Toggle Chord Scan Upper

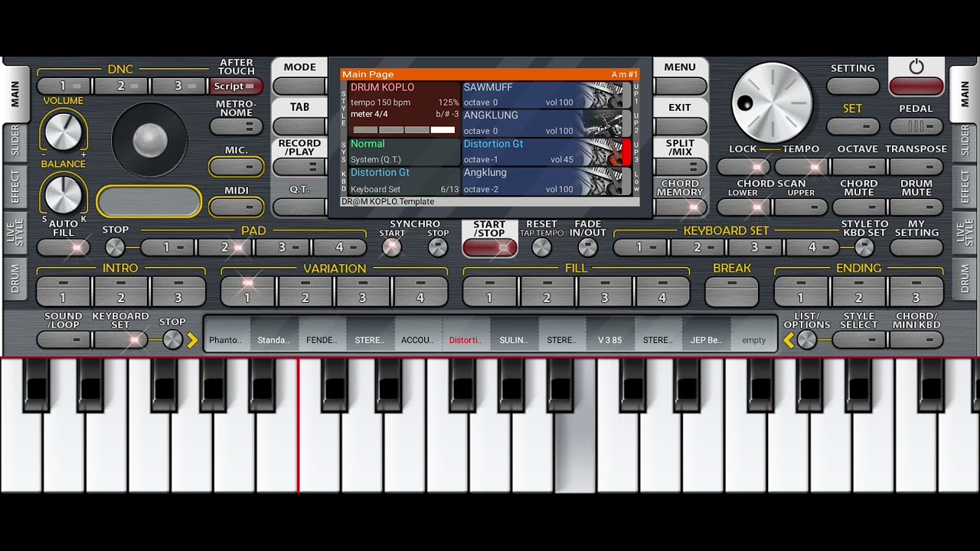pos(801,207)
